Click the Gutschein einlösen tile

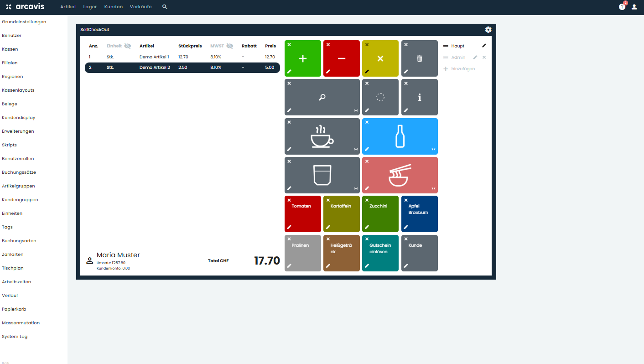coord(380,253)
